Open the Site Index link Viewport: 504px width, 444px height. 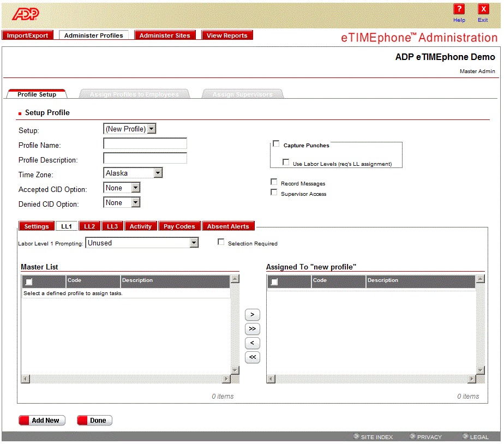[377, 437]
